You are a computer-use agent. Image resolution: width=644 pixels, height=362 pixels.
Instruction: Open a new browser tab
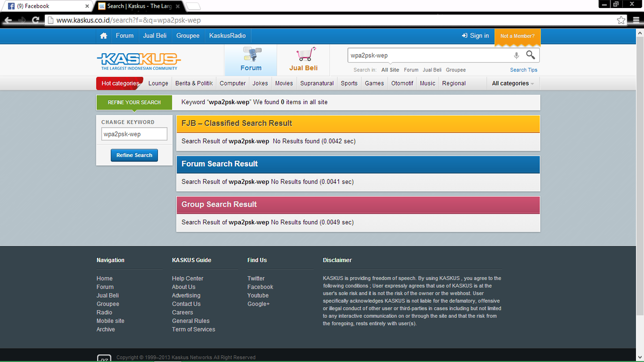193,7
